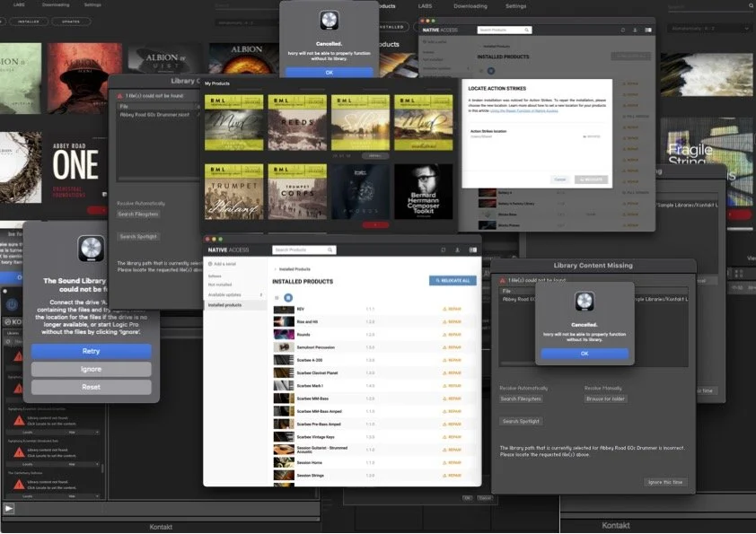Click account icon in dimmed Native Access window

pyautogui.click(x=635, y=30)
